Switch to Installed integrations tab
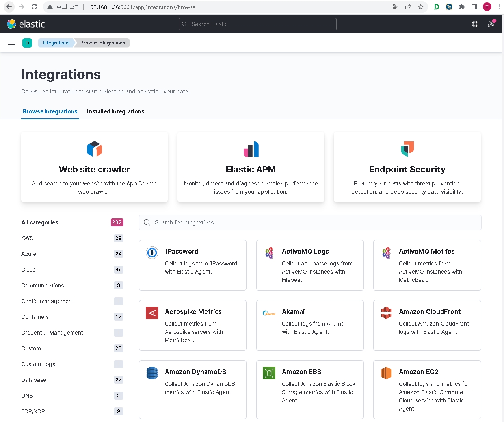The width and height of the screenshot is (504, 422). tap(116, 111)
